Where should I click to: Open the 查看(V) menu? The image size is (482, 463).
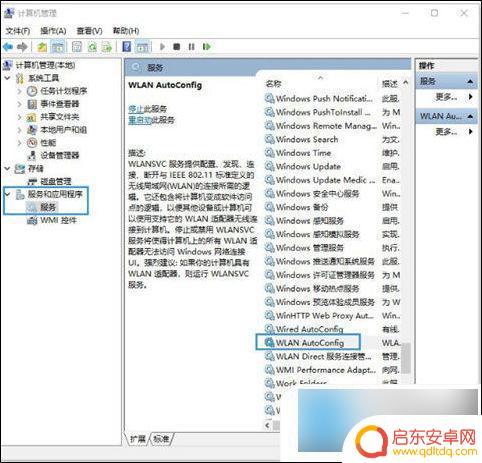pyautogui.click(x=89, y=31)
